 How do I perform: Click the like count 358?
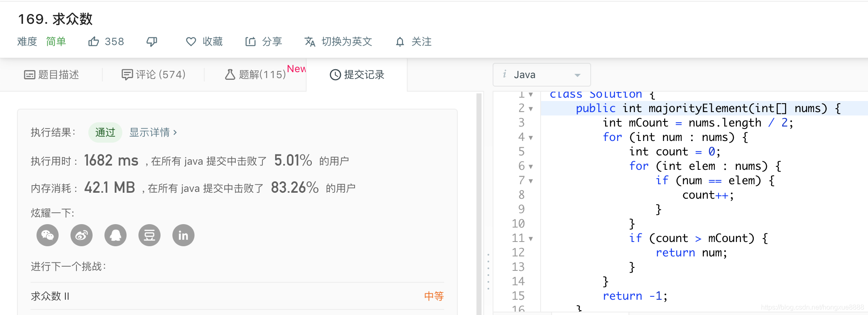[114, 42]
